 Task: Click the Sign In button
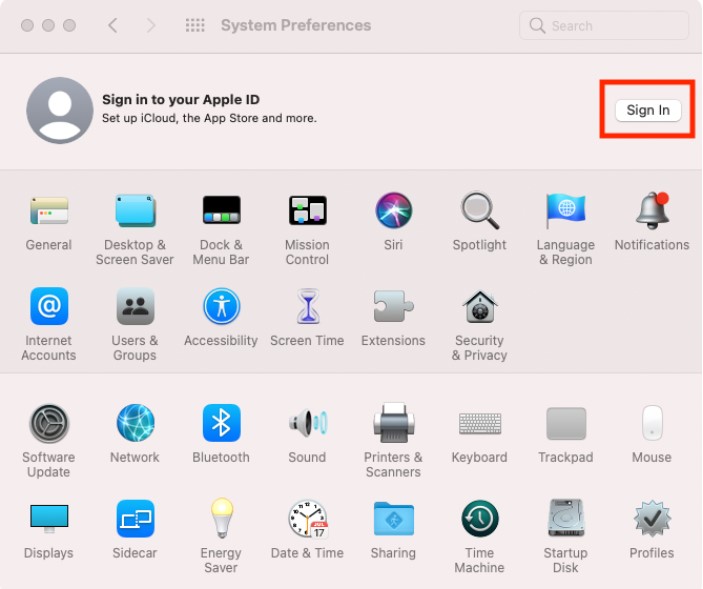[648, 110]
